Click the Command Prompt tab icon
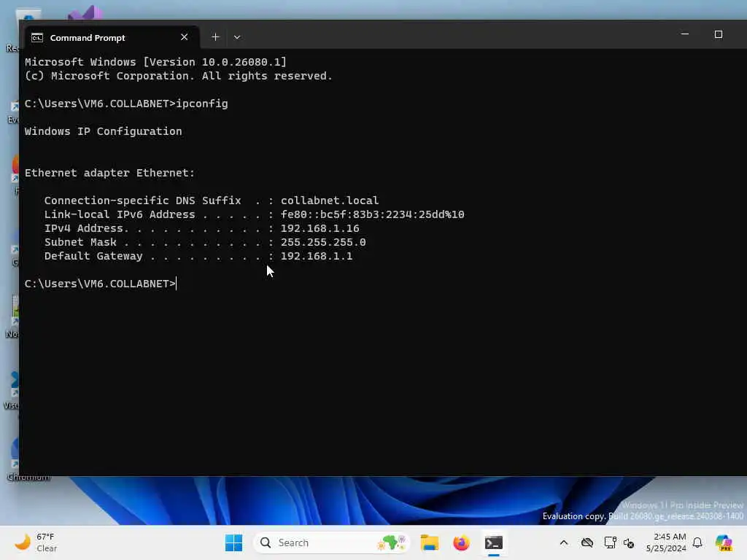 pos(37,38)
